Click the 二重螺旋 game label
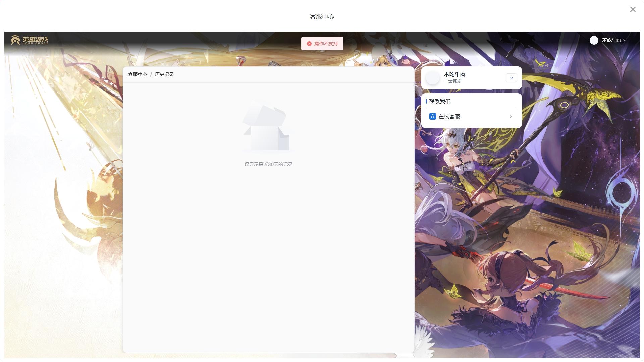This screenshot has width=644, height=362. [452, 82]
